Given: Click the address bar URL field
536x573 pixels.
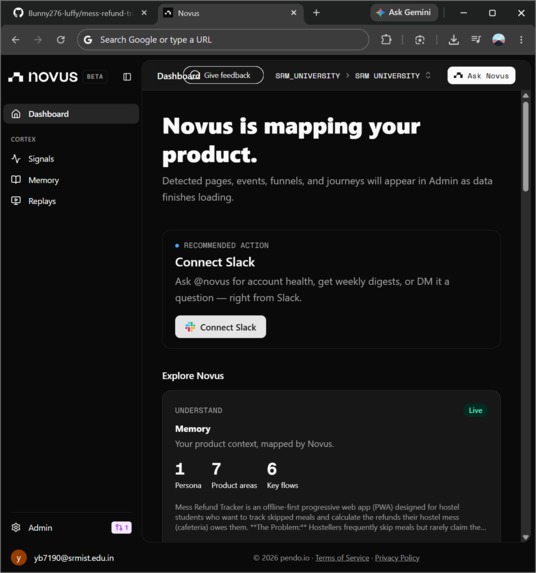Looking at the screenshot, I should click(x=223, y=40).
